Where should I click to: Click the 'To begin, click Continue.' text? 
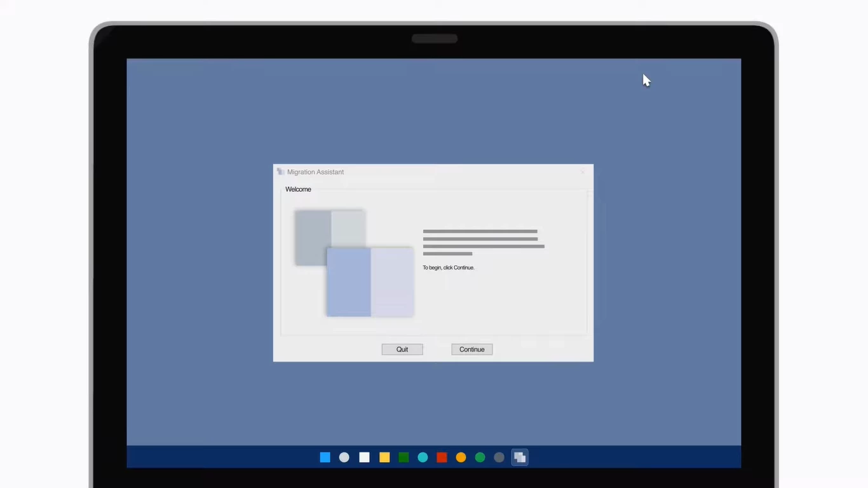pyautogui.click(x=449, y=268)
